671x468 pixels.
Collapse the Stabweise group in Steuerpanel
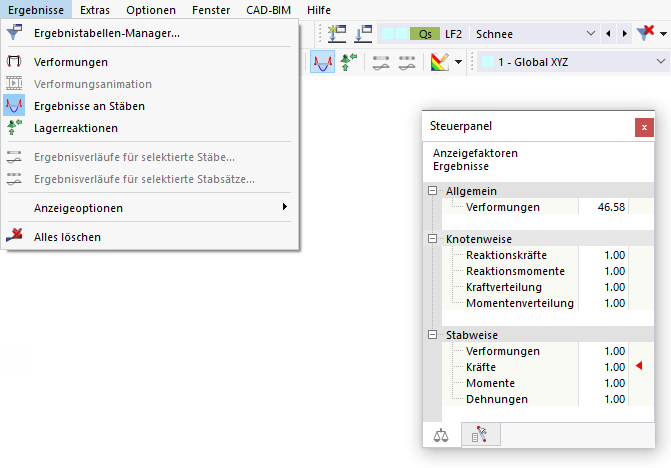[433, 335]
